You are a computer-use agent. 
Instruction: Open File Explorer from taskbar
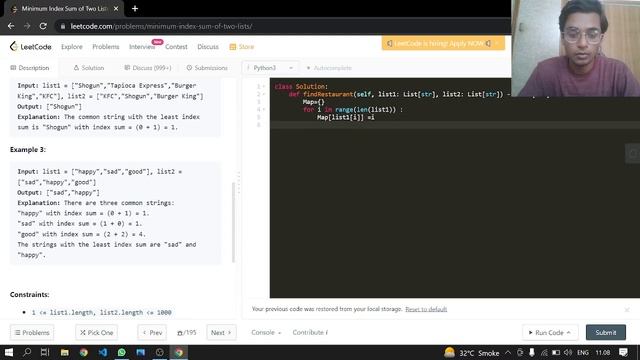pos(64,352)
